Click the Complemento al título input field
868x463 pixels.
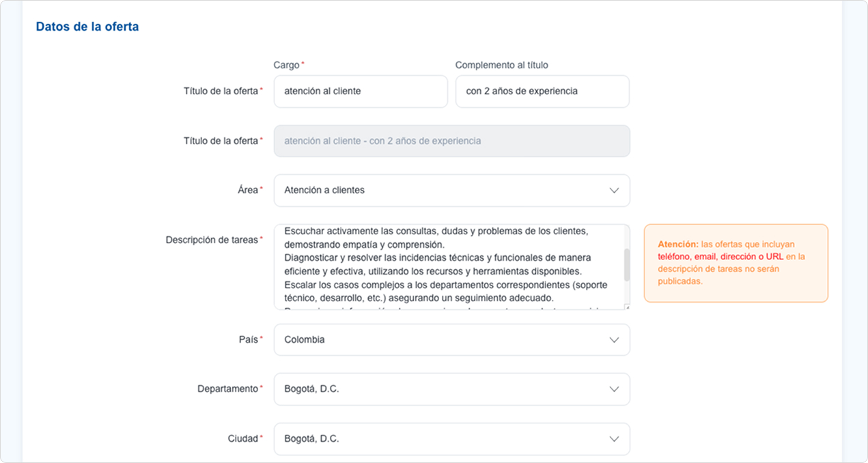click(x=542, y=92)
